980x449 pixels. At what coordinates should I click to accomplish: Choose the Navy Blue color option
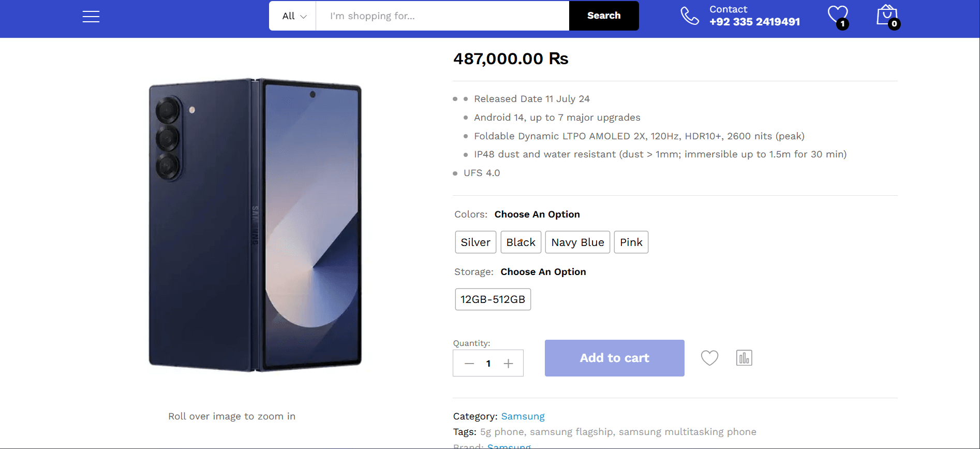(x=577, y=242)
